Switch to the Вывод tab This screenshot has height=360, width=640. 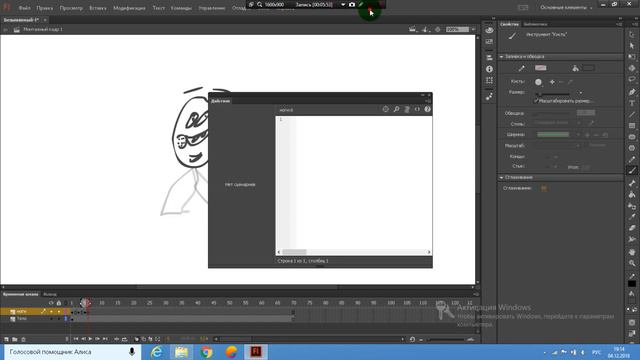[x=50, y=294]
